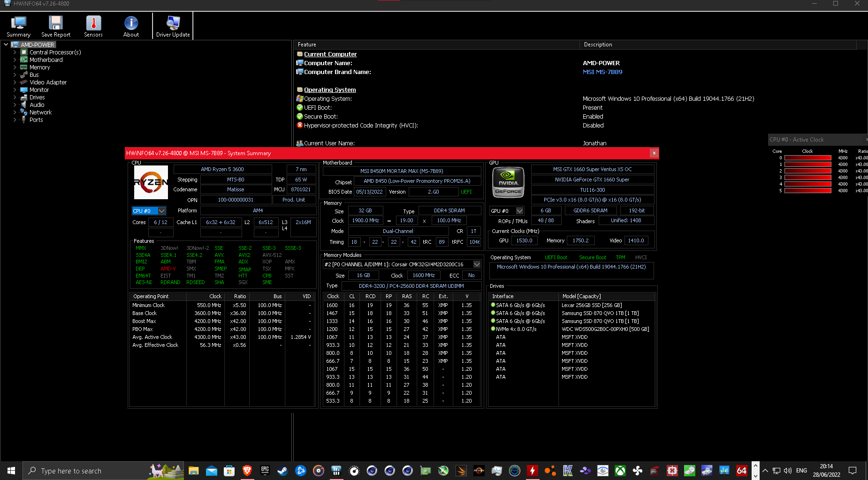The width and height of the screenshot is (868, 480).
Task: Click the Core 0 clock bar in Active Clock window
Action: pos(808,158)
